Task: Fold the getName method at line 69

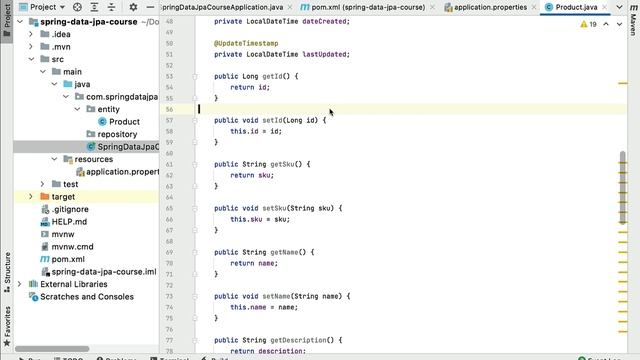Action: 195,252
